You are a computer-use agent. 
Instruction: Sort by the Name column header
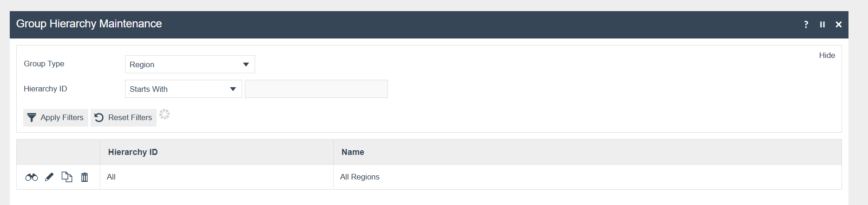pyautogui.click(x=353, y=152)
